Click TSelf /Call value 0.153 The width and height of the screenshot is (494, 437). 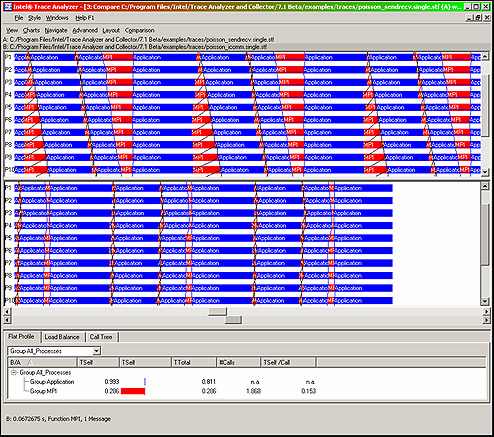click(308, 391)
